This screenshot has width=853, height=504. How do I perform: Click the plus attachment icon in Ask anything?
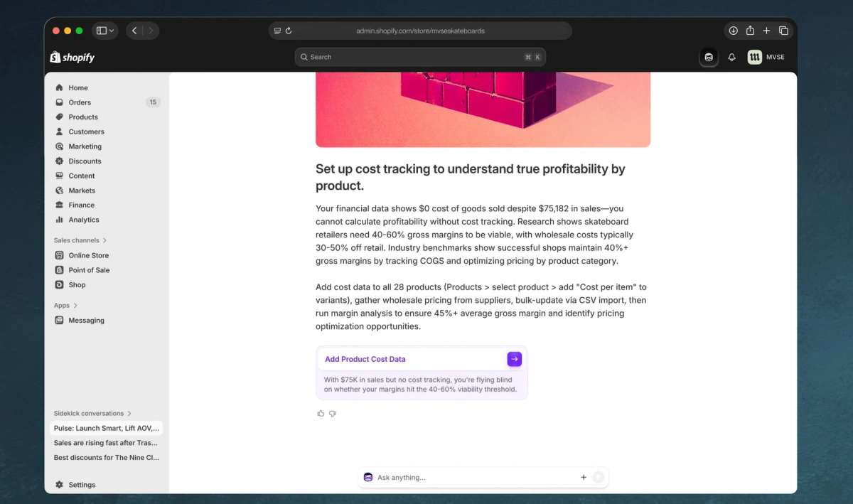coord(584,478)
